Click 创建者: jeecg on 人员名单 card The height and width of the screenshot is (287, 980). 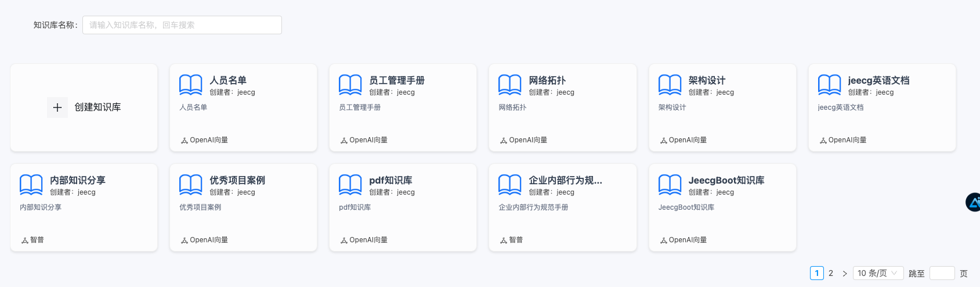232,92
